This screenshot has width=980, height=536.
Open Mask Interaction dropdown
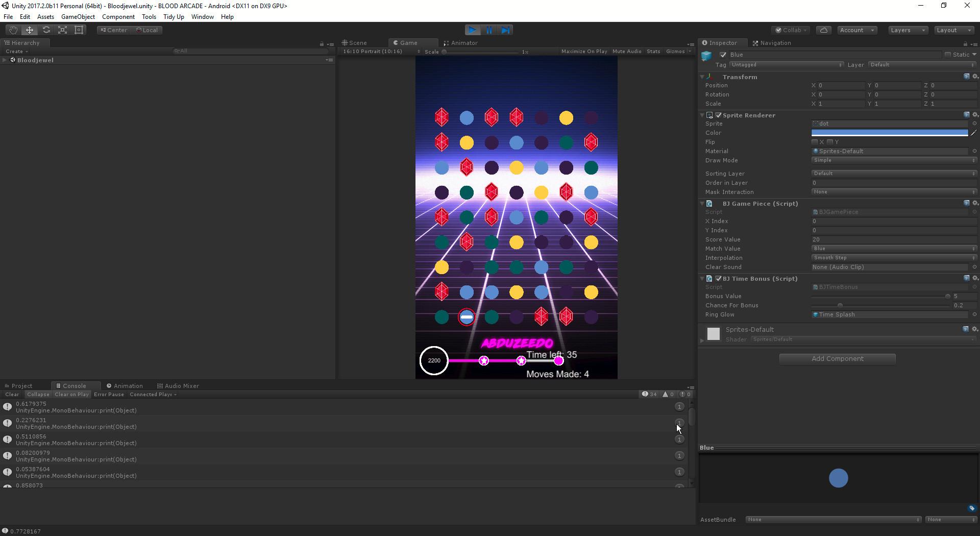[894, 192]
